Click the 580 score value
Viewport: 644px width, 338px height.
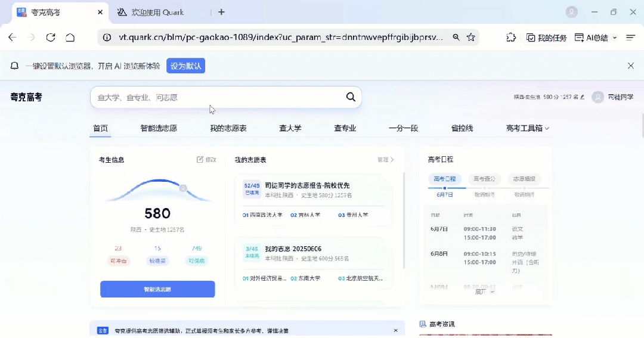pyautogui.click(x=157, y=213)
